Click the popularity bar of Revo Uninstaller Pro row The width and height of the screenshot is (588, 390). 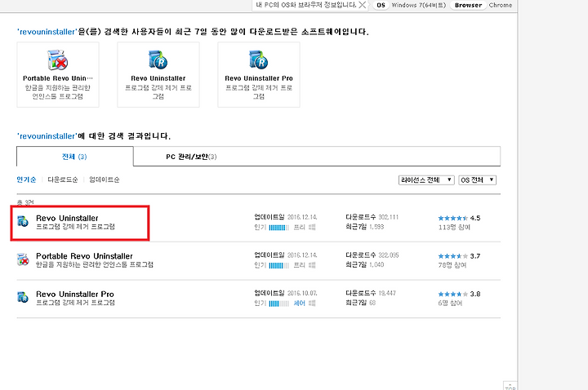click(x=278, y=304)
